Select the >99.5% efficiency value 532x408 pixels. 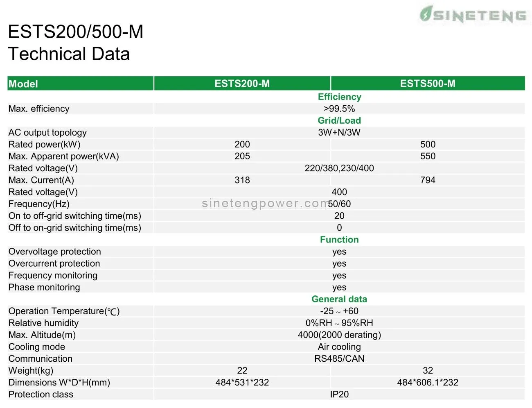(x=339, y=109)
